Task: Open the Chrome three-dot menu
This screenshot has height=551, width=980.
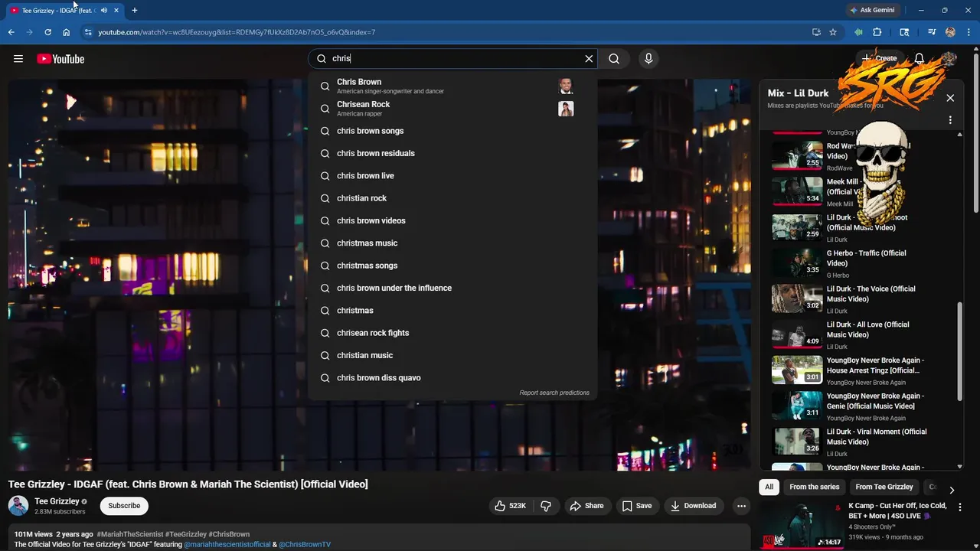Action: [x=969, y=32]
